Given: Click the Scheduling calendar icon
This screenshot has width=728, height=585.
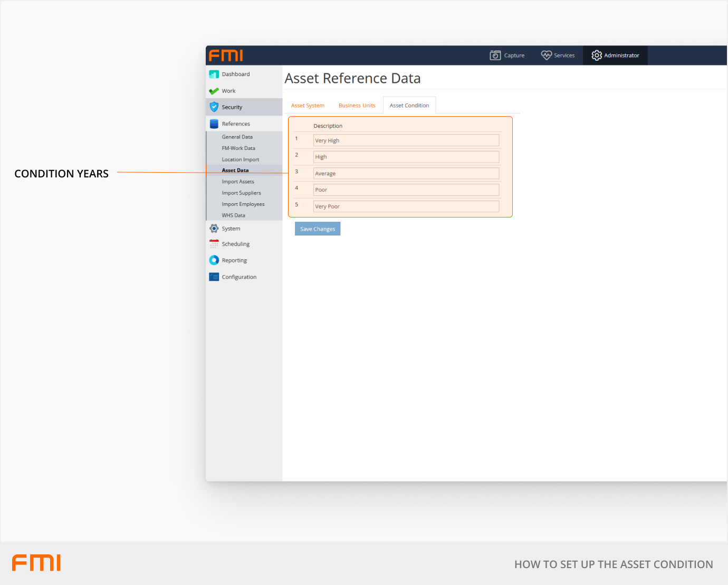Looking at the screenshot, I should pyautogui.click(x=214, y=244).
